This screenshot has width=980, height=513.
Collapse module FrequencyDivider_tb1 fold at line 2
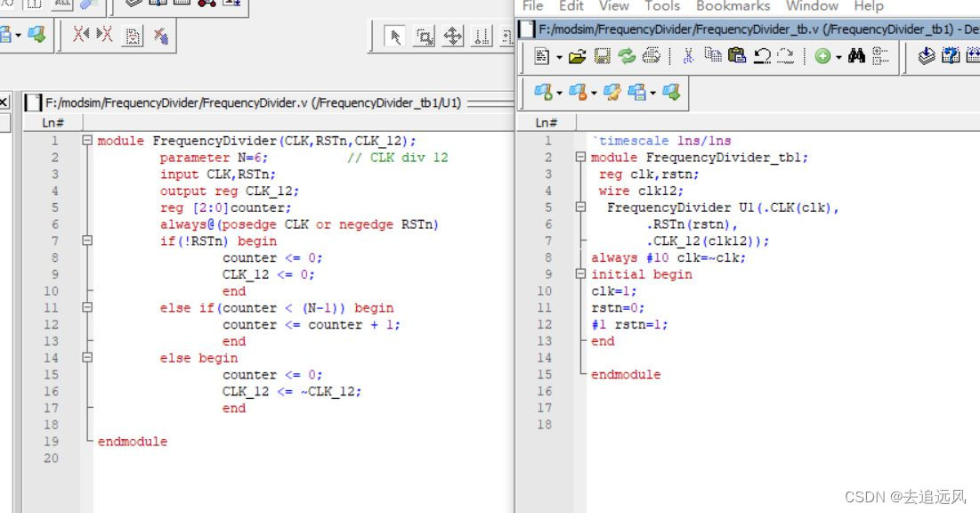(x=580, y=157)
